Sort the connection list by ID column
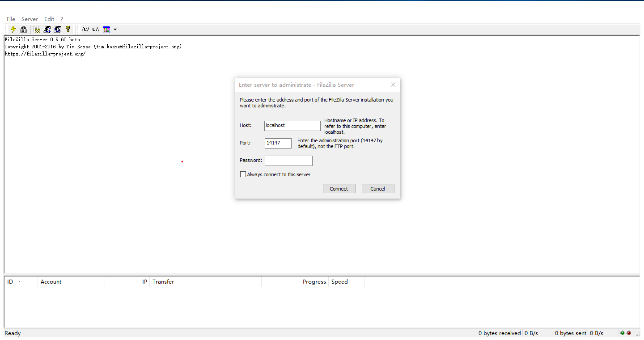Image resolution: width=644 pixels, height=340 pixels. pyautogui.click(x=21, y=282)
